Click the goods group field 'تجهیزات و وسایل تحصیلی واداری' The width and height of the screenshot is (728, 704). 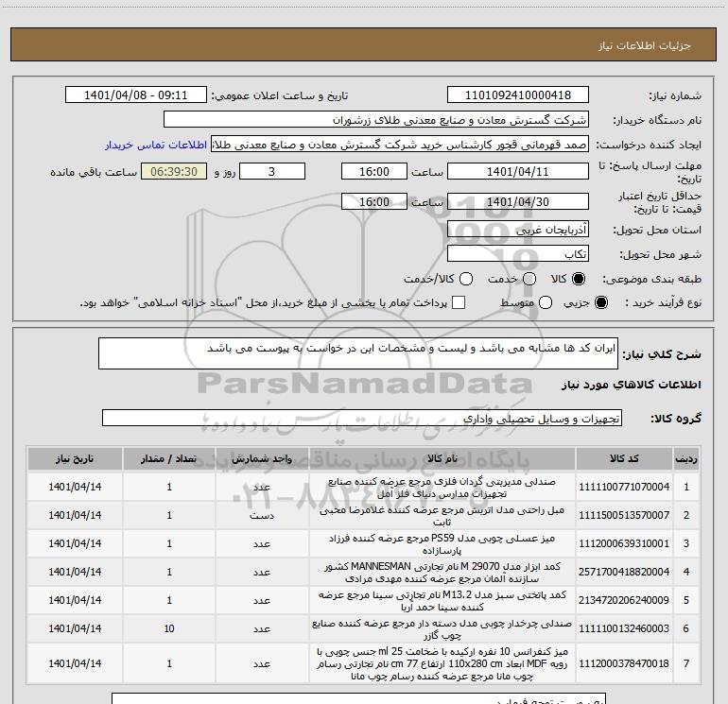(362, 418)
